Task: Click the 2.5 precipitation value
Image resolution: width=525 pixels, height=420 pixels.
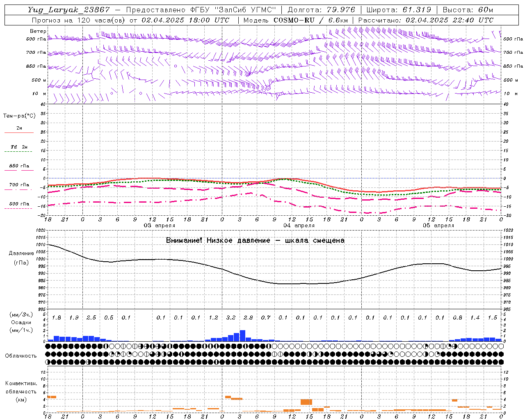Action: coord(91,317)
